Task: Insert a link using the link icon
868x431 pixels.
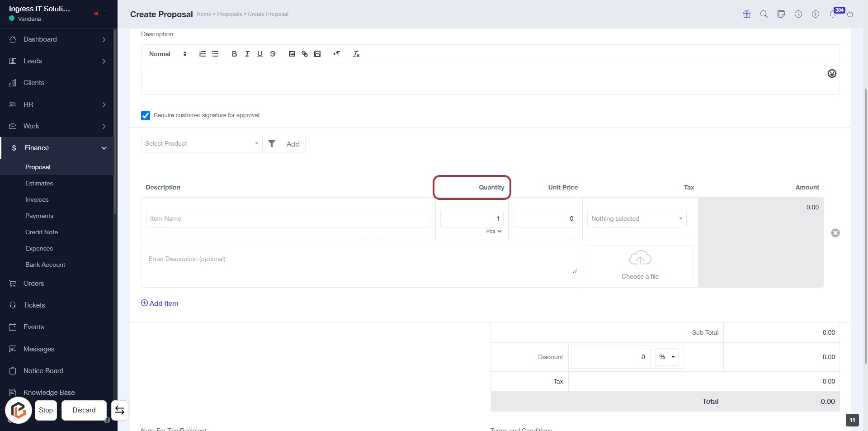Action: [305, 54]
